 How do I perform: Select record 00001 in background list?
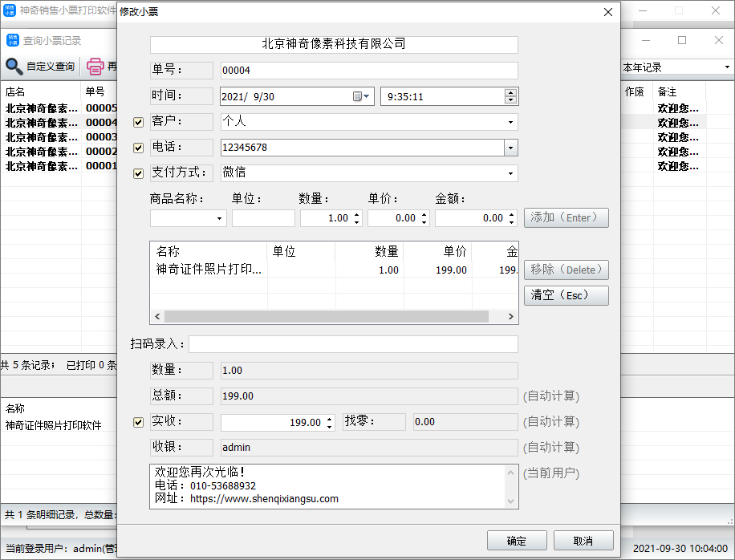click(x=59, y=166)
